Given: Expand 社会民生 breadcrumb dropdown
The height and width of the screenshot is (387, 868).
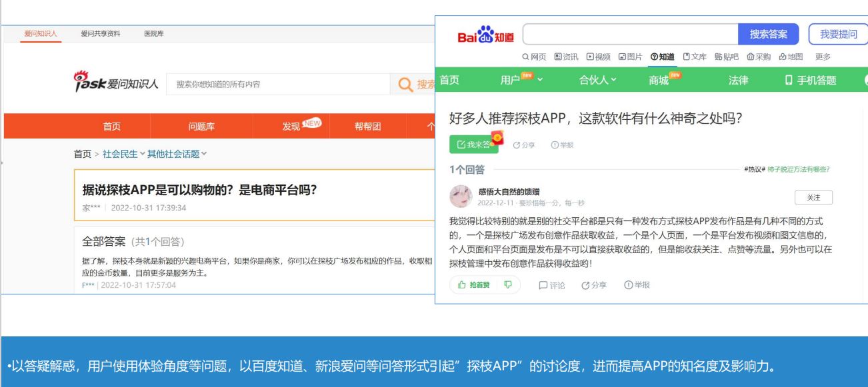Looking at the screenshot, I should tap(123, 154).
